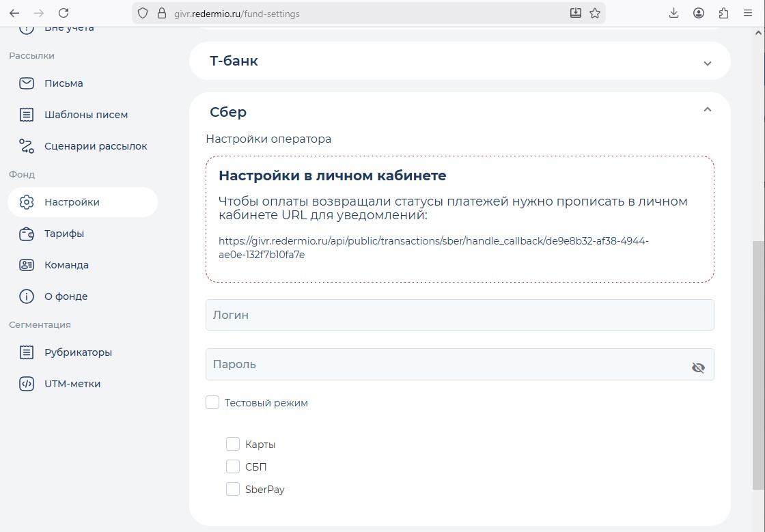The height and width of the screenshot is (532, 765).
Task: Open the browser hamburger menu
Action: (x=748, y=13)
